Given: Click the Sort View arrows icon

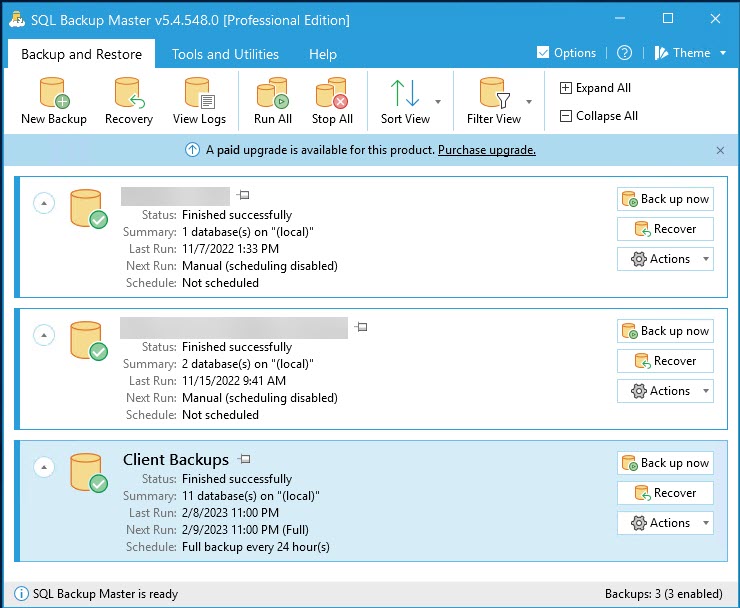Looking at the screenshot, I should [x=405, y=93].
